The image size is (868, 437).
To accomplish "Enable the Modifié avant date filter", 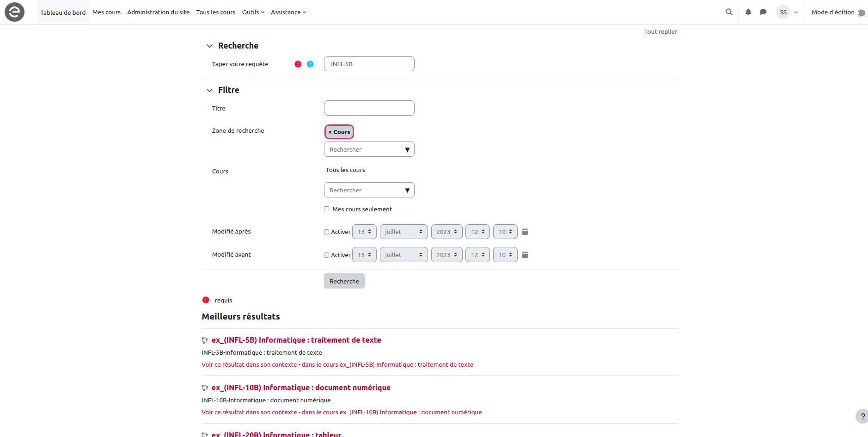I will tap(326, 255).
